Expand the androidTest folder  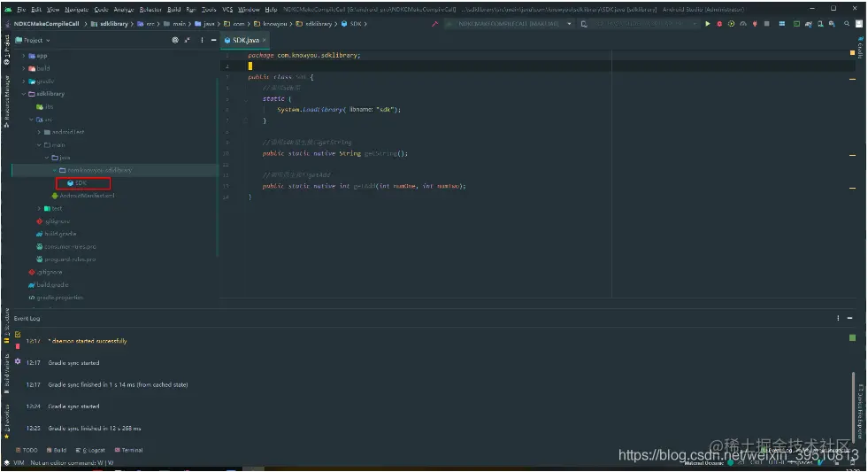(x=39, y=132)
